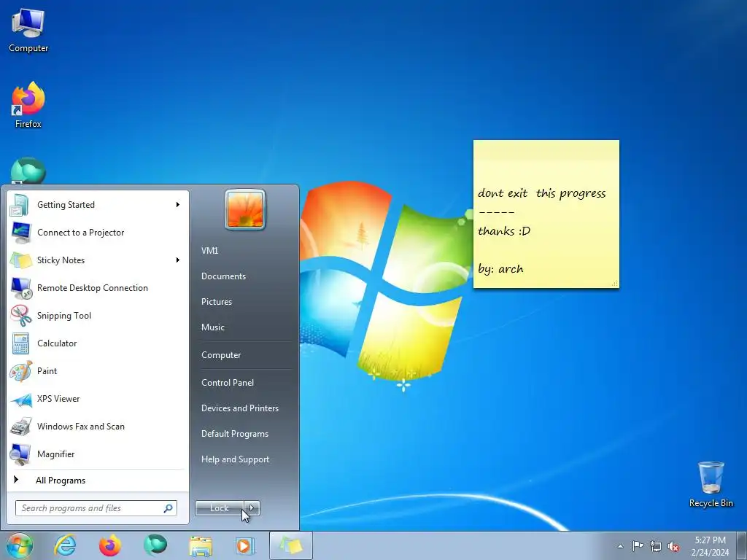Expand the Sticky Notes jump list arrow
The image size is (747, 560).
click(178, 260)
